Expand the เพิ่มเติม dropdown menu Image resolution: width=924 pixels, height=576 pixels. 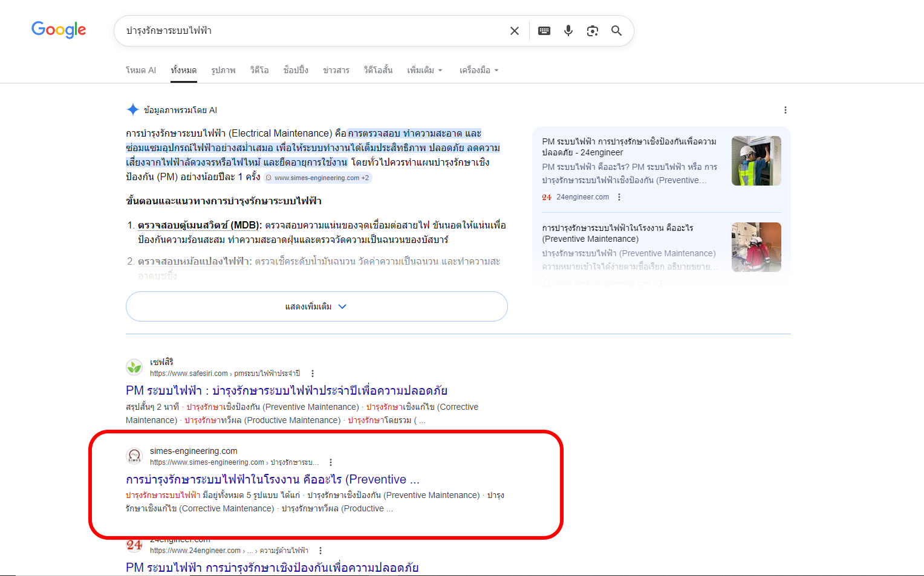coord(425,70)
